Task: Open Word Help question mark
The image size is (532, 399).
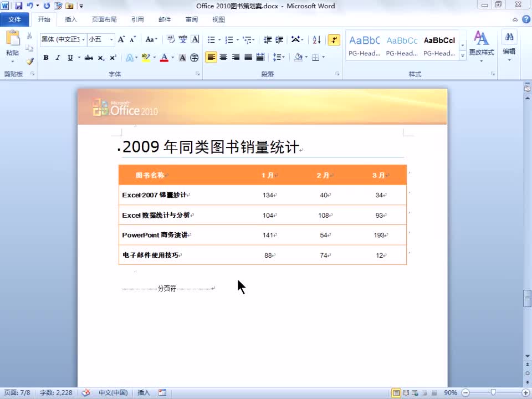Action: coord(526,19)
